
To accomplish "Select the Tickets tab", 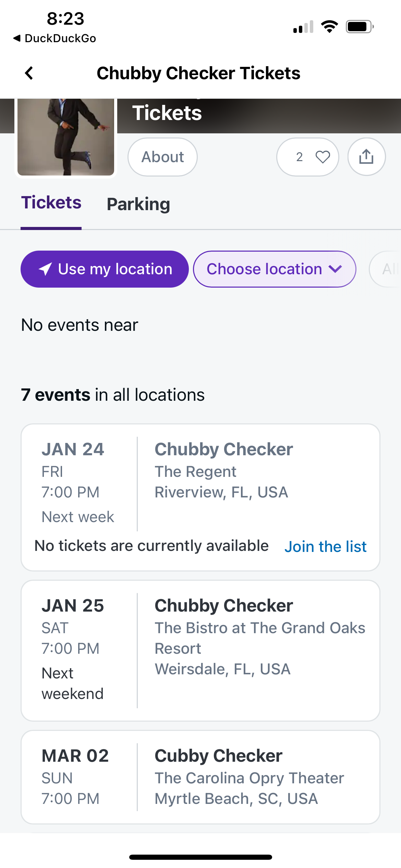I will pos(51,203).
